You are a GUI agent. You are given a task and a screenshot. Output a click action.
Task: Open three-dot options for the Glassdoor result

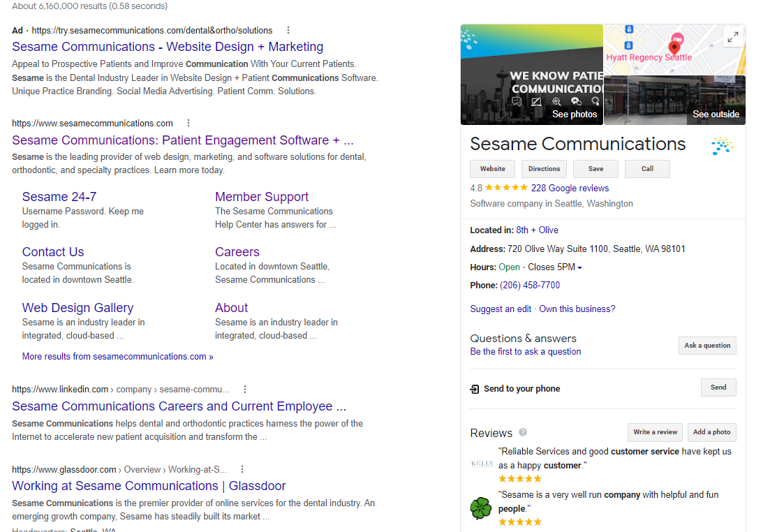click(x=242, y=469)
